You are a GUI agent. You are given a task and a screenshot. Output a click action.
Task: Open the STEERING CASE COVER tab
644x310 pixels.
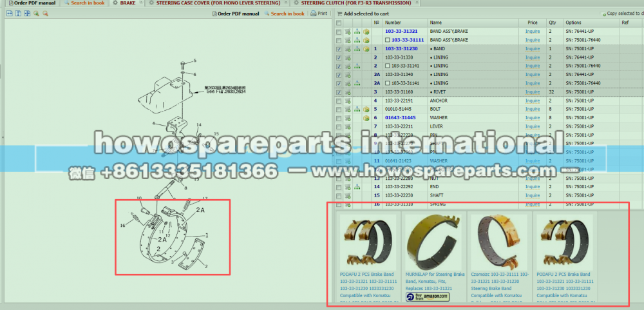tap(218, 3)
